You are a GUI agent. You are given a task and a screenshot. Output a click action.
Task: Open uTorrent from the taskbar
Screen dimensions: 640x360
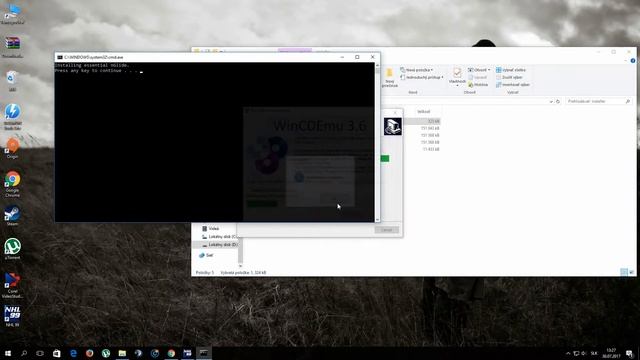tap(106, 353)
